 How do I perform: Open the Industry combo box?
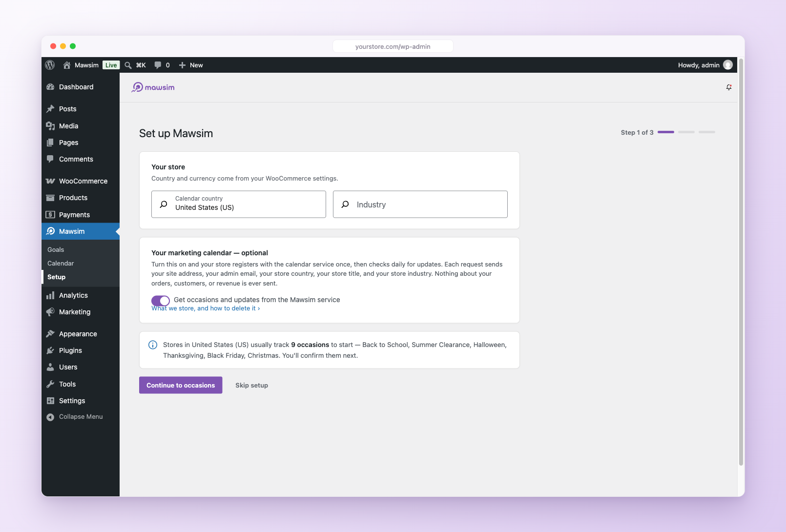click(x=420, y=204)
